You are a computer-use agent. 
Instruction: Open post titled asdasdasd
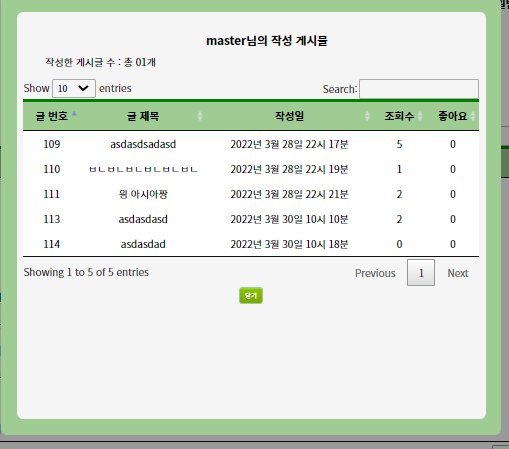coord(143,219)
